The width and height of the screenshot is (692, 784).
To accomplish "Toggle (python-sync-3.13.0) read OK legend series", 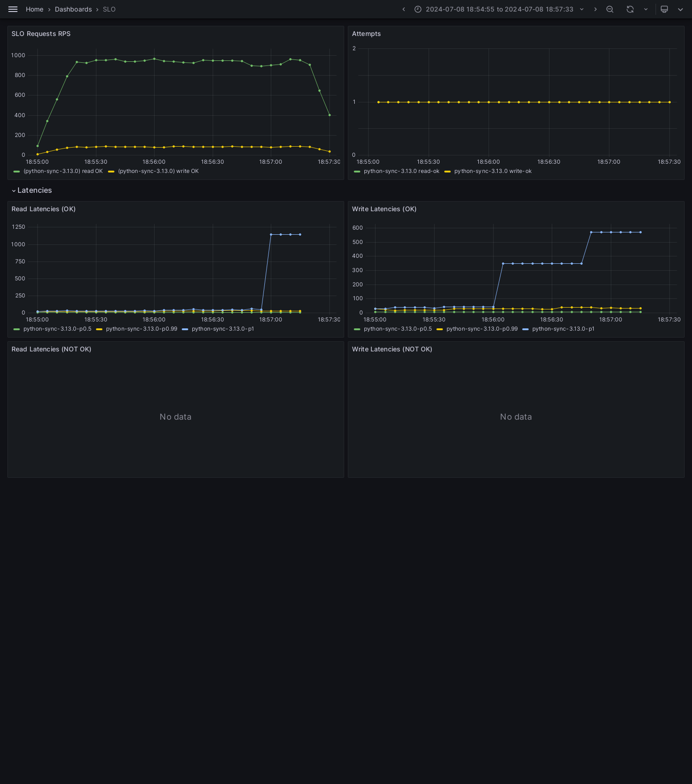I will pos(63,171).
